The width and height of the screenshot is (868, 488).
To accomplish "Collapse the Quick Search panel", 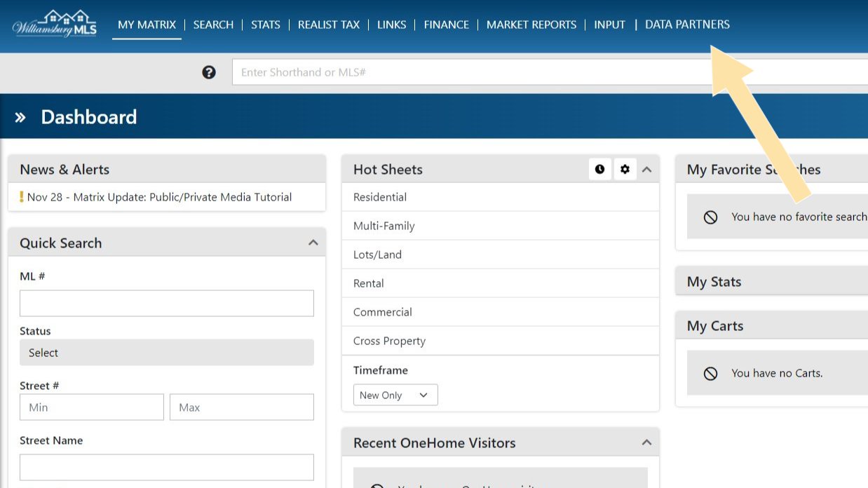I will (x=313, y=241).
